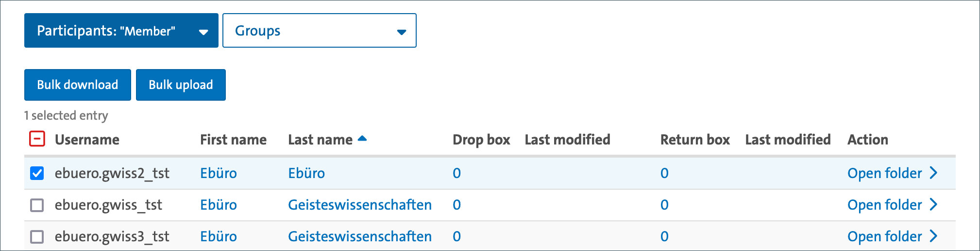980x251 pixels.
Task: Tick the ebuero.gwiss3_tst row checkbox
Action: click(37, 236)
